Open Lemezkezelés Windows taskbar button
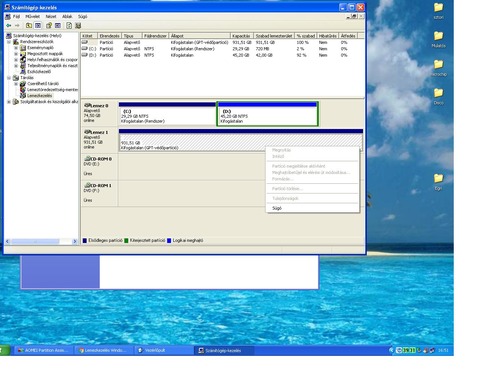The width and height of the screenshot is (480, 384). point(104,350)
